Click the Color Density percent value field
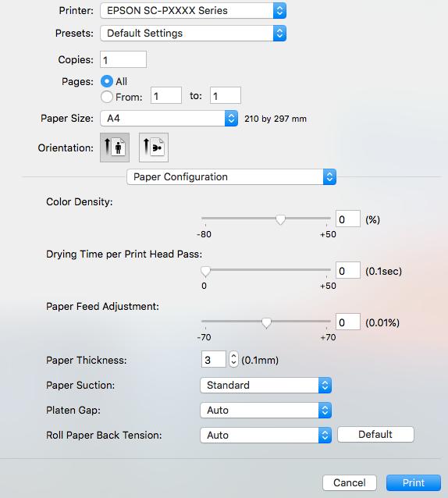This screenshot has width=448, height=498. [x=348, y=219]
